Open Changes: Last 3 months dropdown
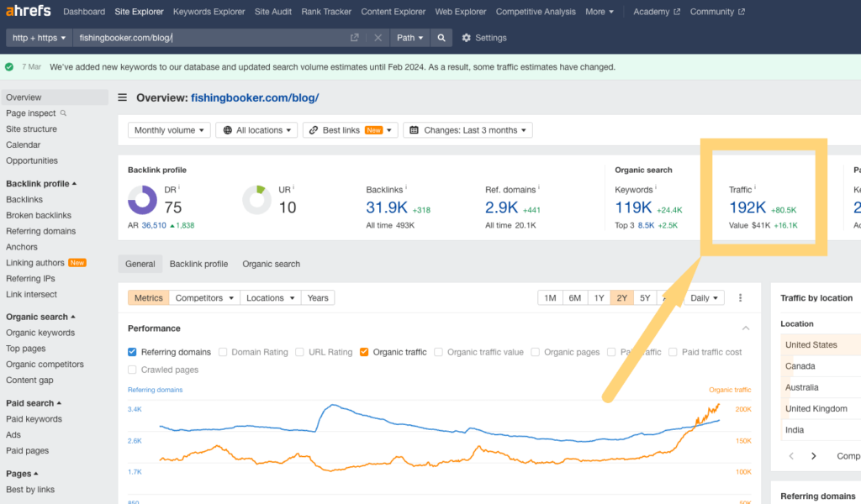The height and width of the screenshot is (504, 861). [x=467, y=130]
